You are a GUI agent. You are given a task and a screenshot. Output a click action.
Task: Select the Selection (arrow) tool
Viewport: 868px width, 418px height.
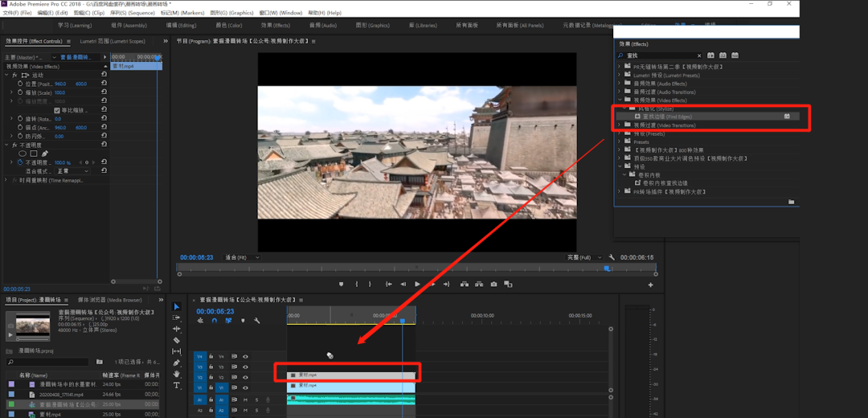point(177,307)
